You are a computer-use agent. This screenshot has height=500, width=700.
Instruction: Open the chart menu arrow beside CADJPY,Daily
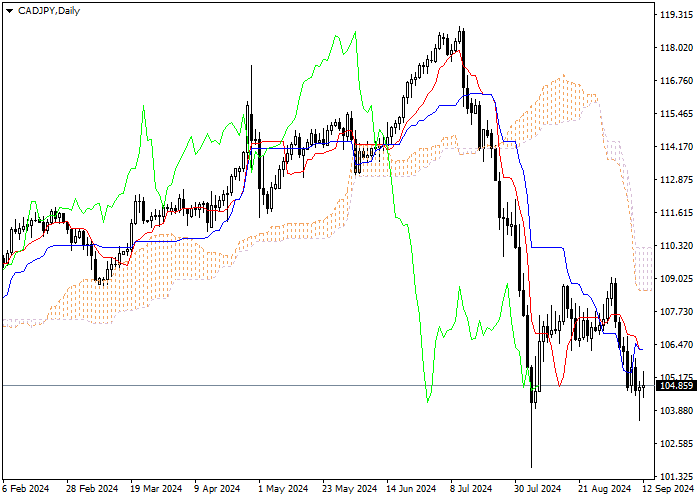pyautogui.click(x=9, y=11)
